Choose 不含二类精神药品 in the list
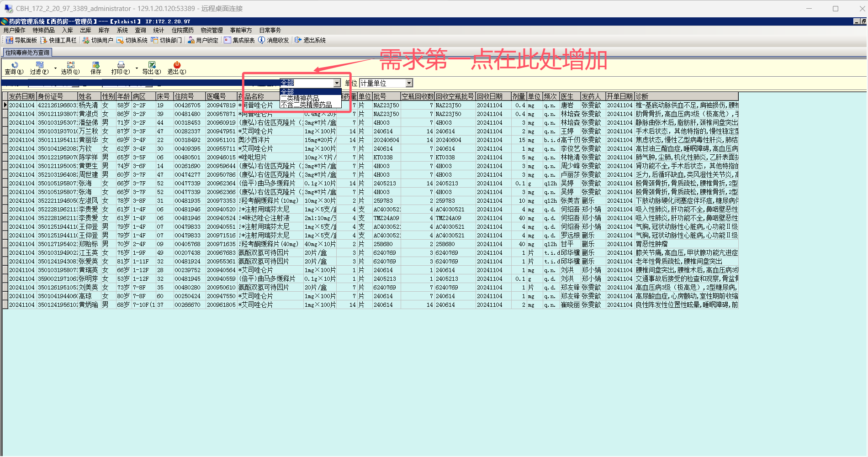The height and width of the screenshot is (457, 868). pyautogui.click(x=306, y=105)
